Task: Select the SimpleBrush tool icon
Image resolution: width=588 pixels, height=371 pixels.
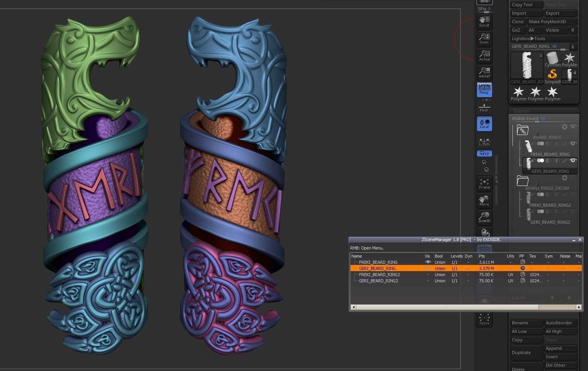Action: click(x=552, y=76)
